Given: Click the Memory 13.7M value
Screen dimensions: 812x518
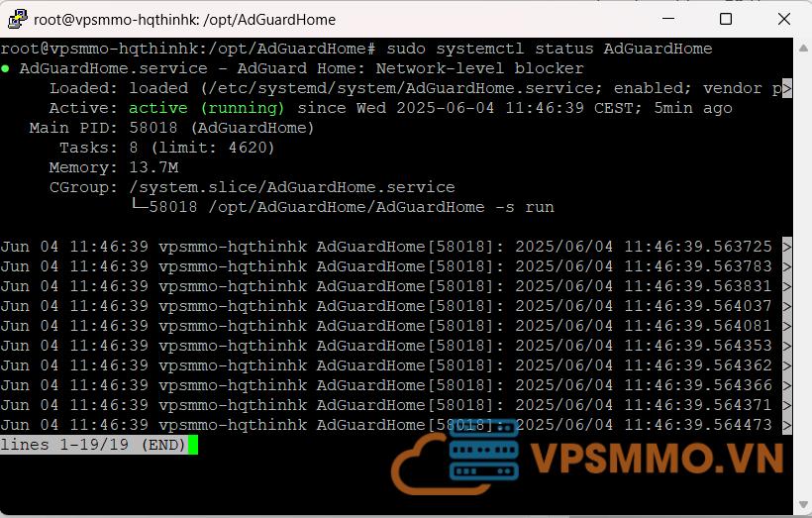Looking at the screenshot, I should [x=153, y=167].
